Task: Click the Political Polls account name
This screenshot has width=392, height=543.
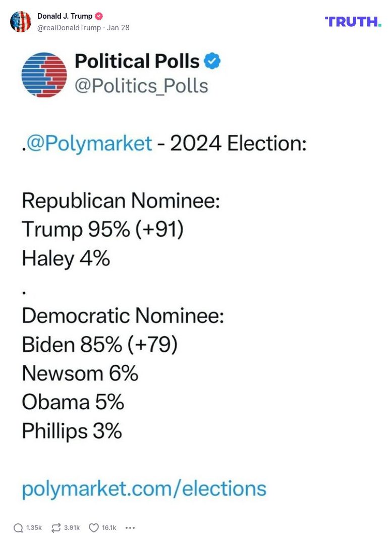Action: (137, 62)
